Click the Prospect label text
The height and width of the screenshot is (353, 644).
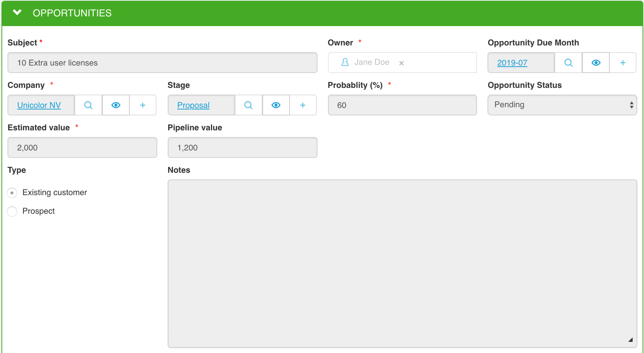coord(38,211)
